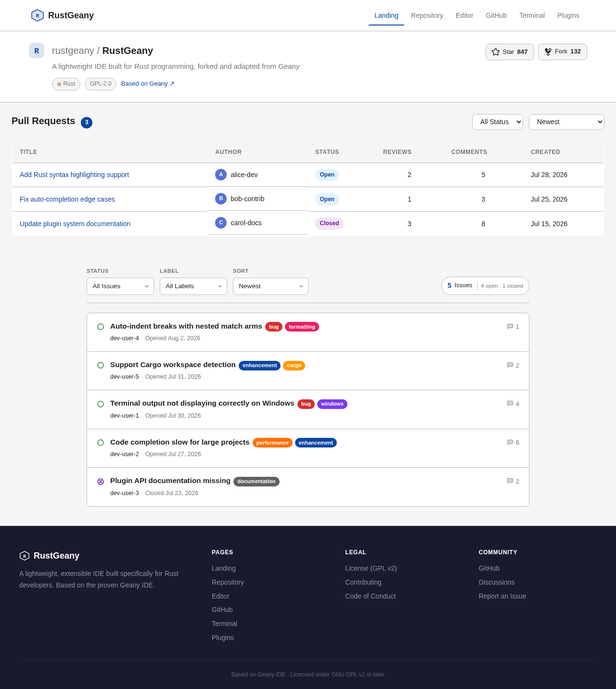616x689 pixels.
Task: Click the enhancement label on Cargo workspace issue
Action: pyautogui.click(x=260, y=366)
